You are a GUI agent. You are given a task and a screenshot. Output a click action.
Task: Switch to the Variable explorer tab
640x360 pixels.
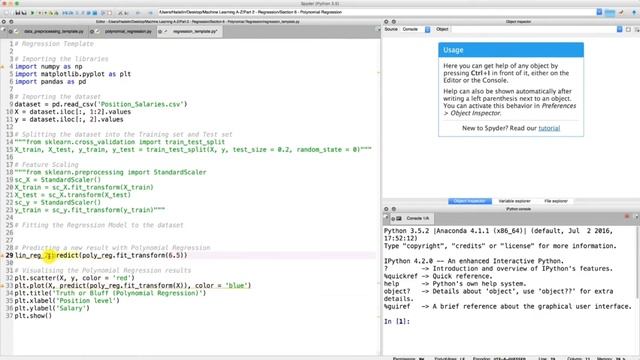pos(514,201)
